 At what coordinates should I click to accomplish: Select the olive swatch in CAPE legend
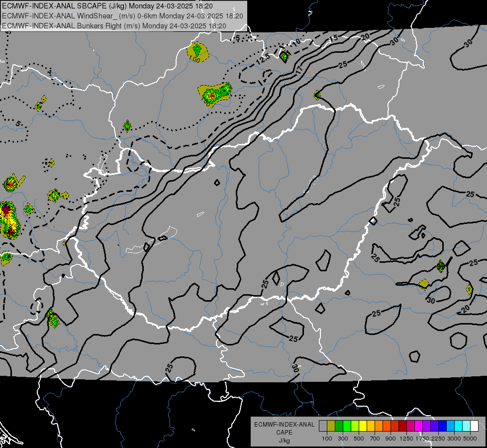point(331,426)
